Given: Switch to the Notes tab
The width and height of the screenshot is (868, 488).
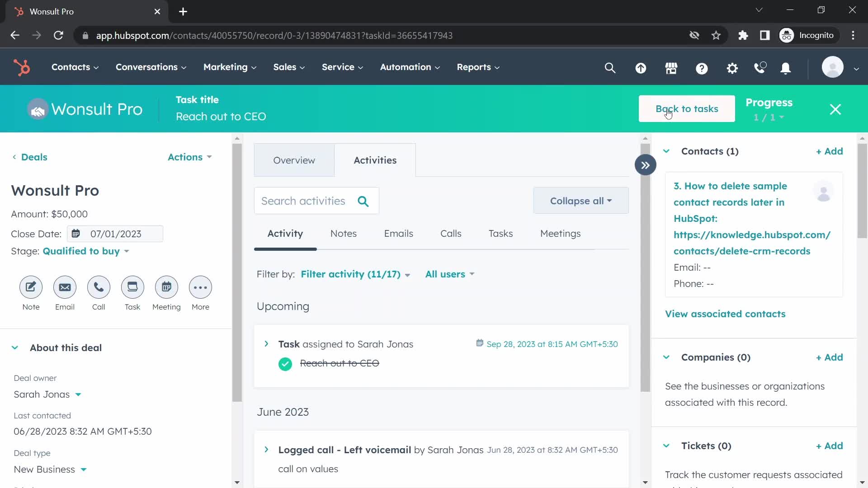Looking at the screenshot, I should coord(343,233).
